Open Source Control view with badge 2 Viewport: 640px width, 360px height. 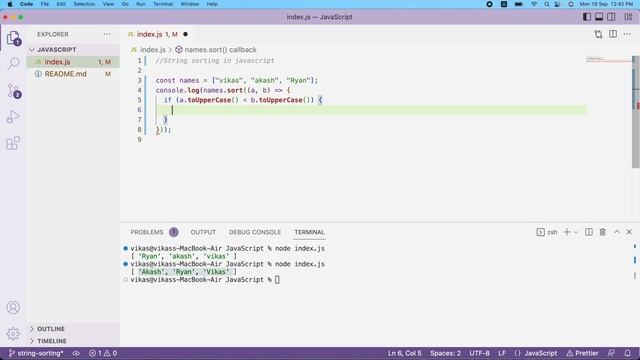click(x=13, y=91)
